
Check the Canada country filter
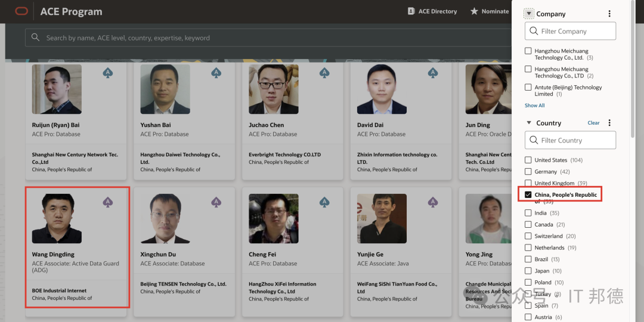click(x=528, y=224)
